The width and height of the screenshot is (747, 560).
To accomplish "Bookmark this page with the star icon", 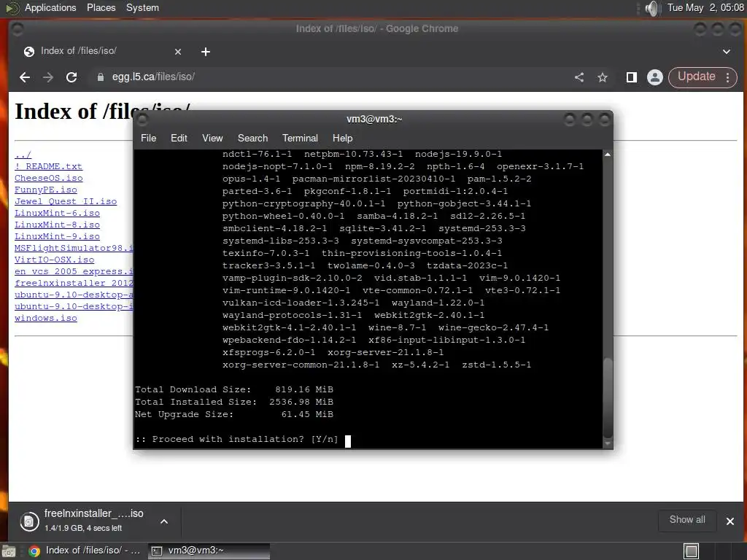I will point(603,77).
